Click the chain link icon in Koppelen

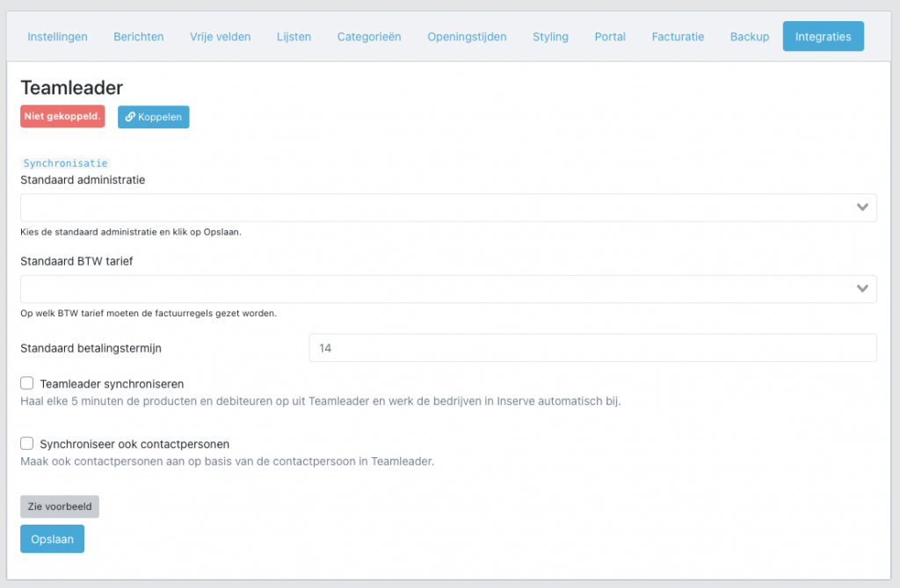pyautogui.click(x=130, y=117)
